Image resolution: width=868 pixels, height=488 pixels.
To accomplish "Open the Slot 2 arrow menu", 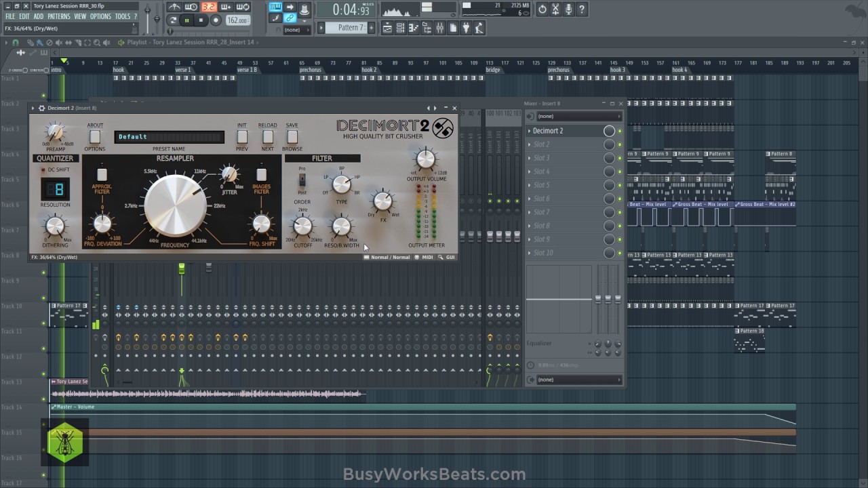I will [530, 144].
